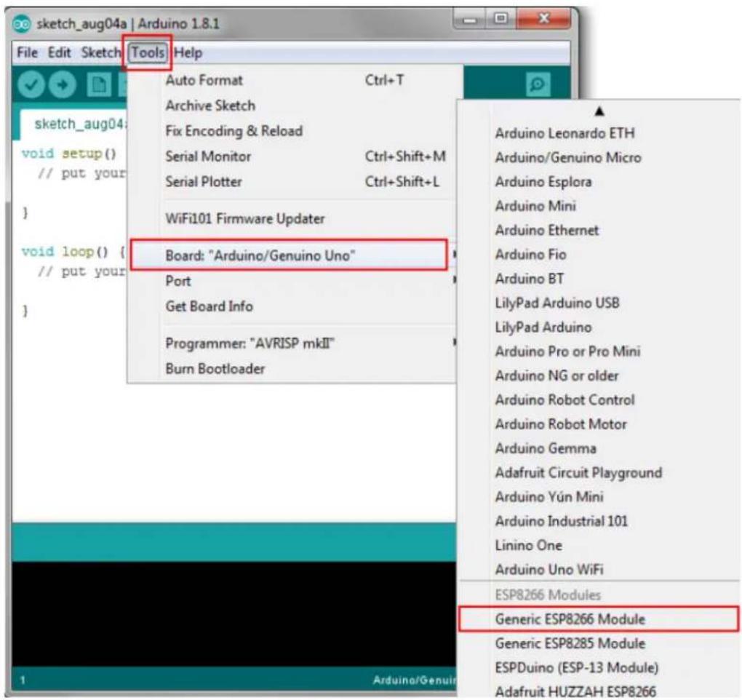Click Arduino/Genuino board label in status bar

(415, 680)
